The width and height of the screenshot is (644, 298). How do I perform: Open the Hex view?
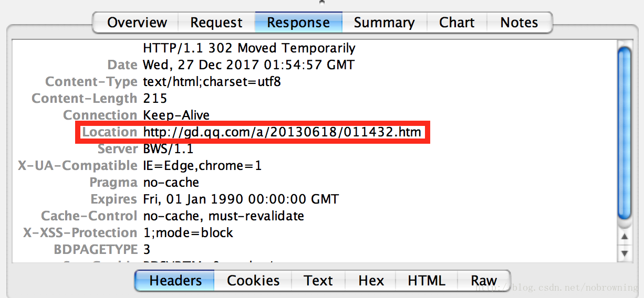coord(371,281)
